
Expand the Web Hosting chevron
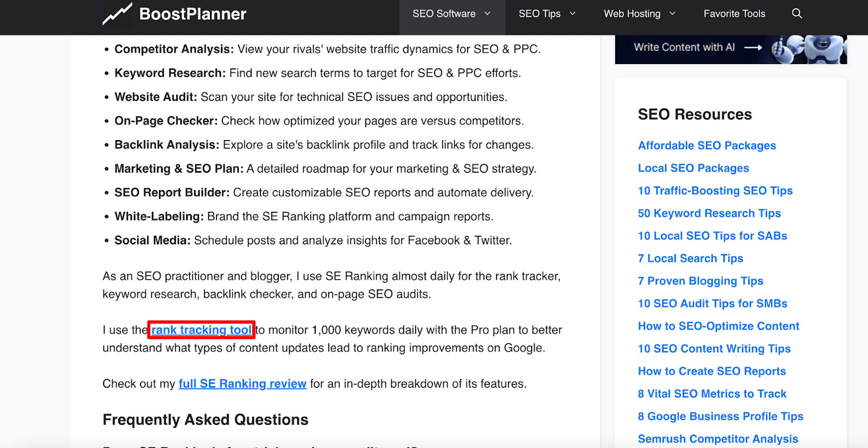tap(672, 14)
